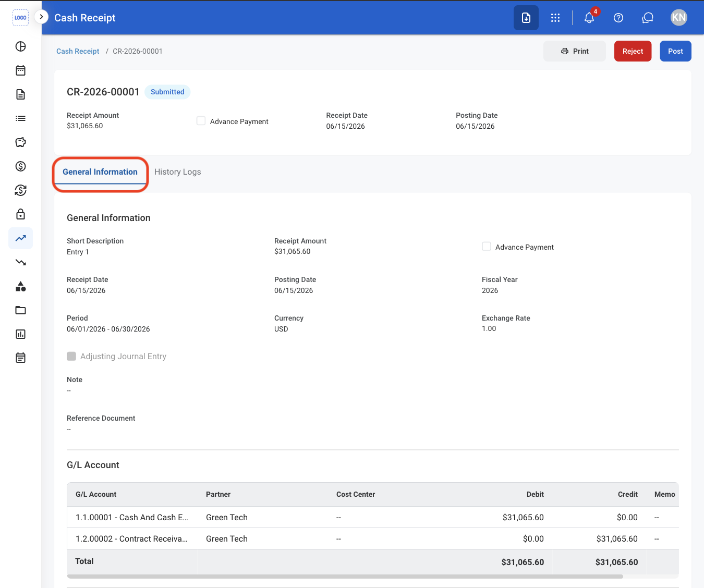Image resolution: width=704 pixels, height=588 pixels.
Task: Open the list lines sidebar icon
Action: (x=20, y=118)
